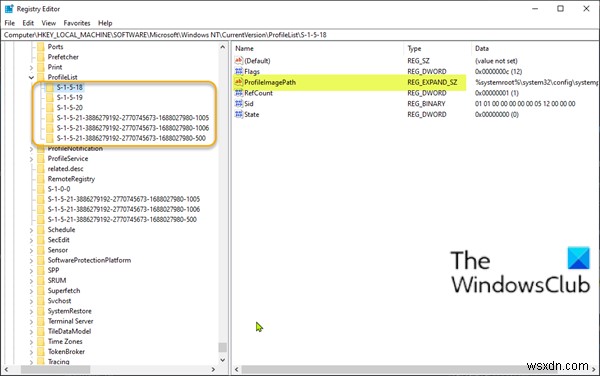Click tree pane vertical scrollbar up arrow
Viewport: 600px width, 376px height.
coord(223,47)
